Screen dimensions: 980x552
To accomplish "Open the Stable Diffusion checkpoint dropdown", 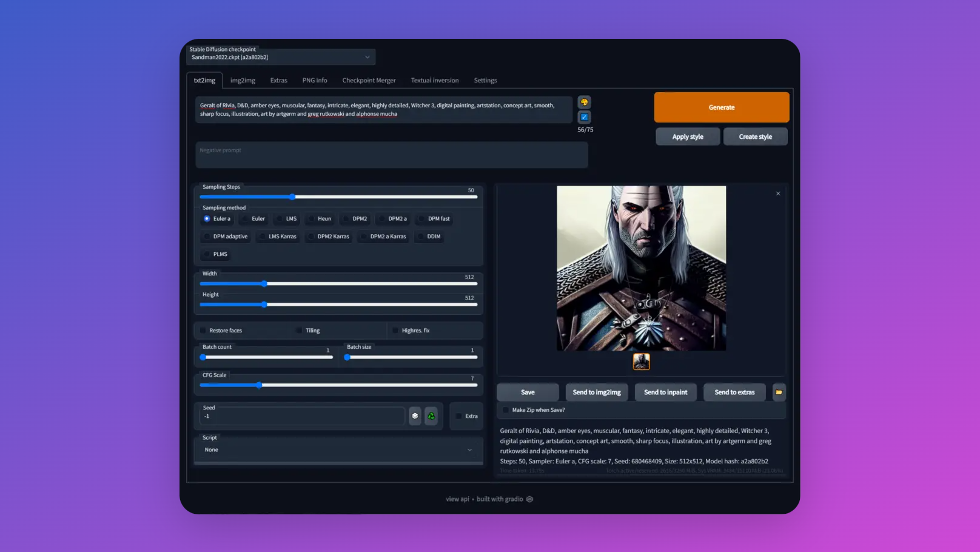I will click(x=281, y=57).
